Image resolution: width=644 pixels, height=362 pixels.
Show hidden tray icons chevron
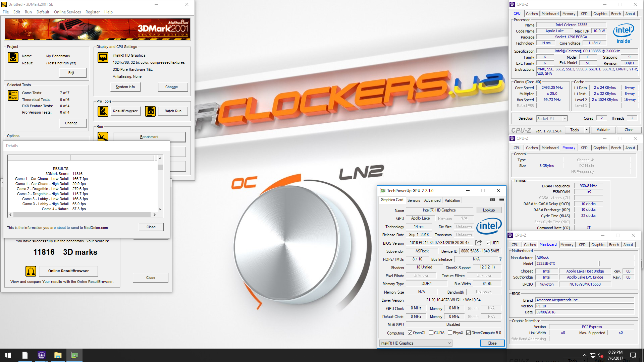coord(584,355)
